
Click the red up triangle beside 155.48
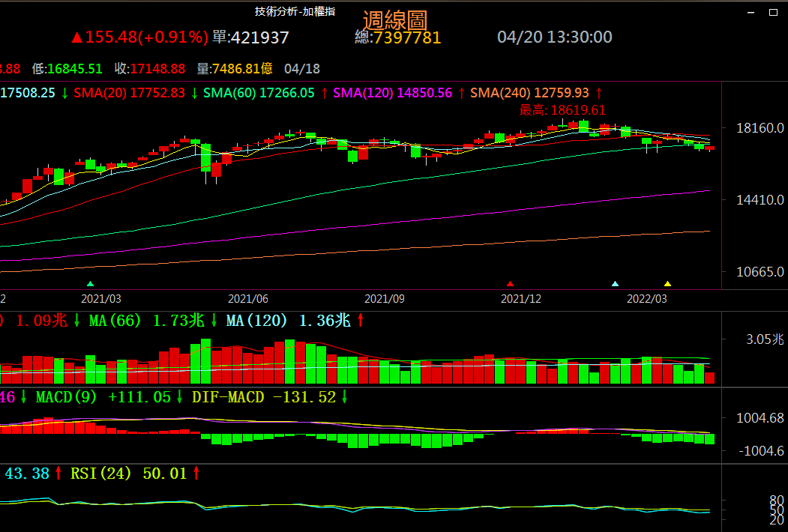click(x=76, y=37)
